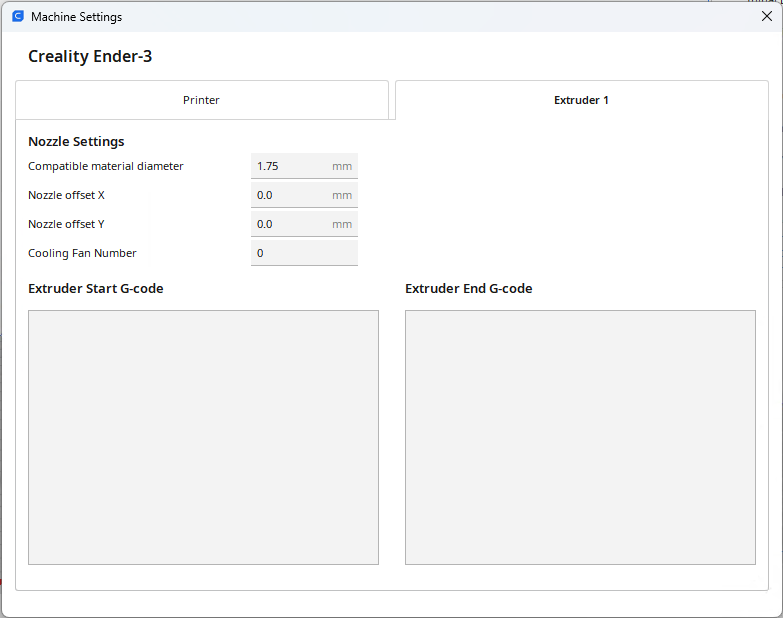Viewport: 783px width, 618px height.
Task: Click the Nozzle Settings heading
Action: (x=76, y=142)
